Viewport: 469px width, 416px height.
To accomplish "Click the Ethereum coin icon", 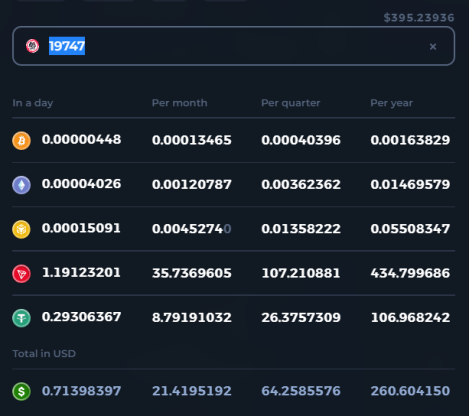I will point(21,185).
